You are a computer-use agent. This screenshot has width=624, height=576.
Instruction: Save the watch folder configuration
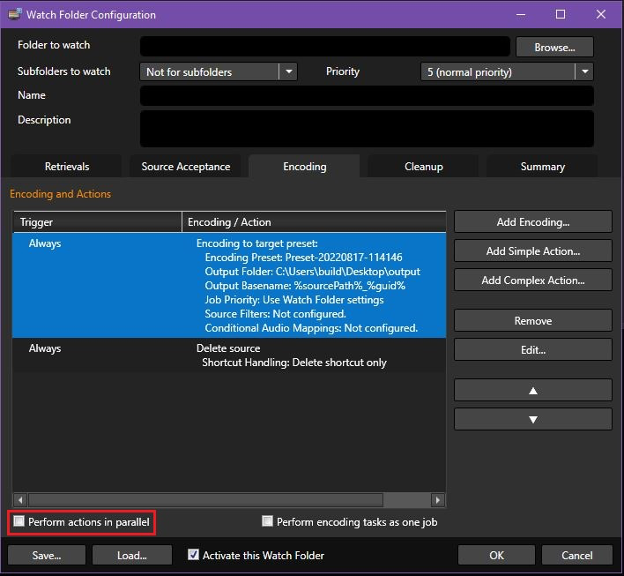coord(47,555)
